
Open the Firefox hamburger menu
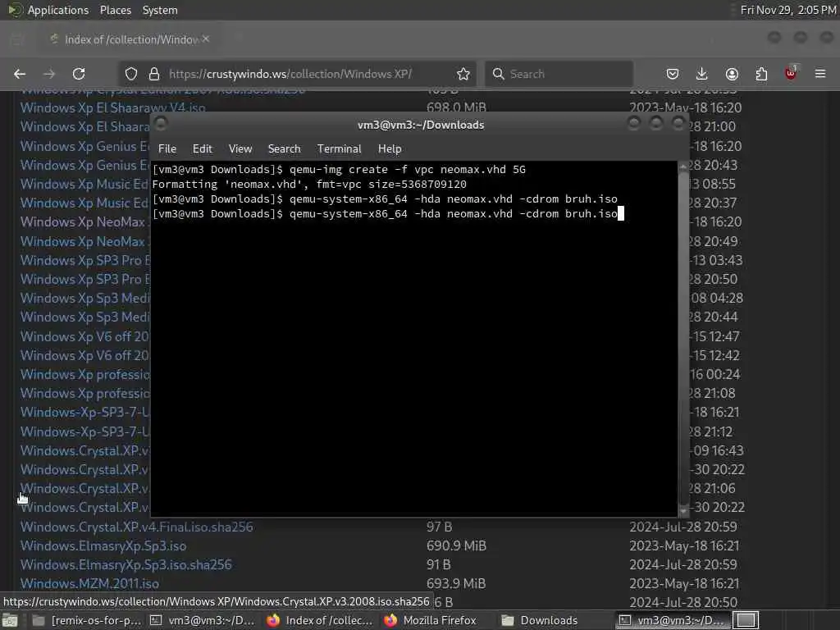coord(820,74)
